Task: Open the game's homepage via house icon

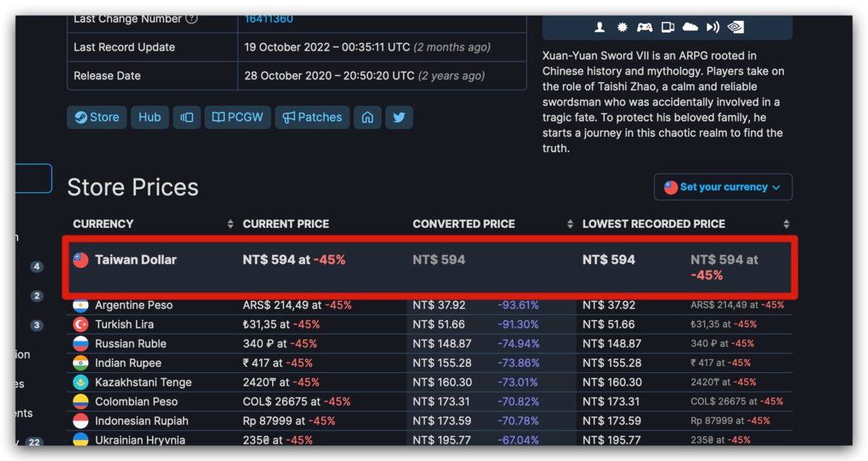Action: tap(367, 117)
